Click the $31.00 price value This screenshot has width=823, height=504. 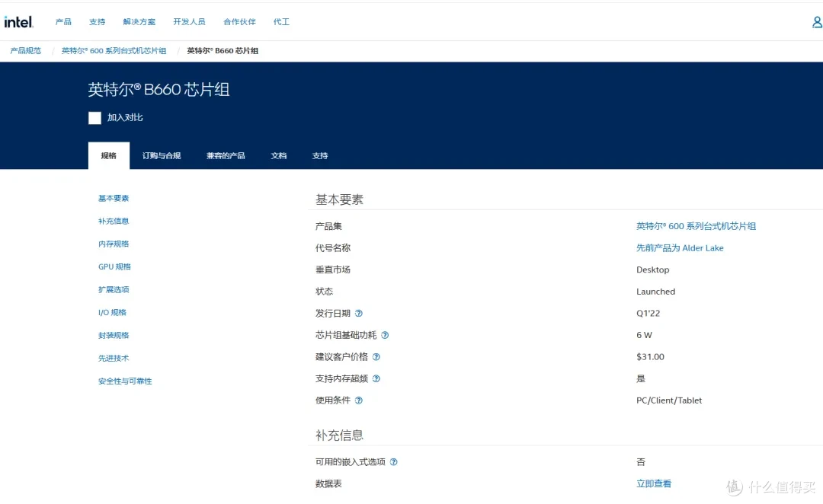(x=650, y=356)
